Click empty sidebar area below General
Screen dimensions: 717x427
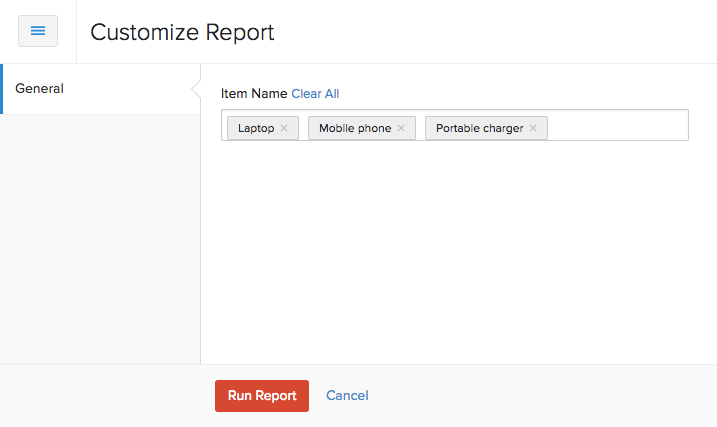[100, 240]
